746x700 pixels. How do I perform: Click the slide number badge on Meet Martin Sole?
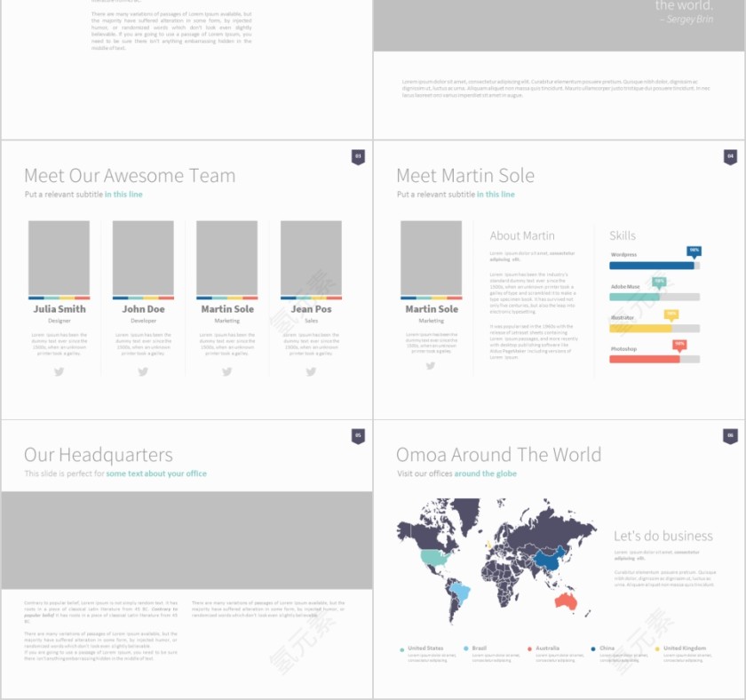pyautogui.click(x=730, y=157)
